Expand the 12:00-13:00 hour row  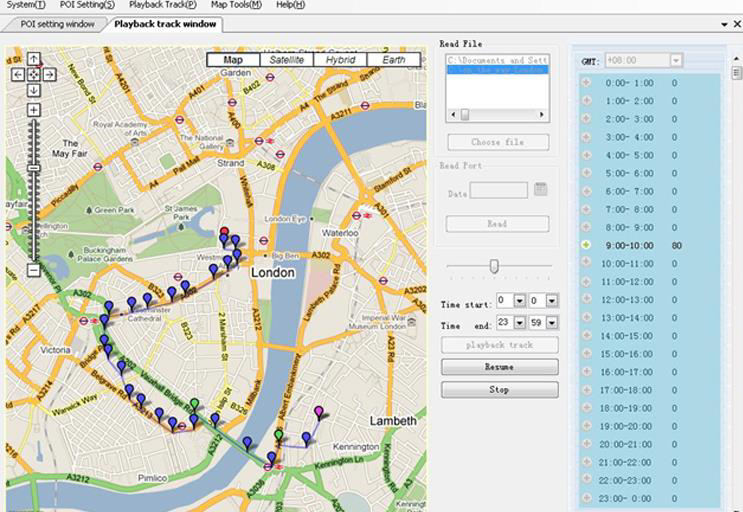coord(587,299)
